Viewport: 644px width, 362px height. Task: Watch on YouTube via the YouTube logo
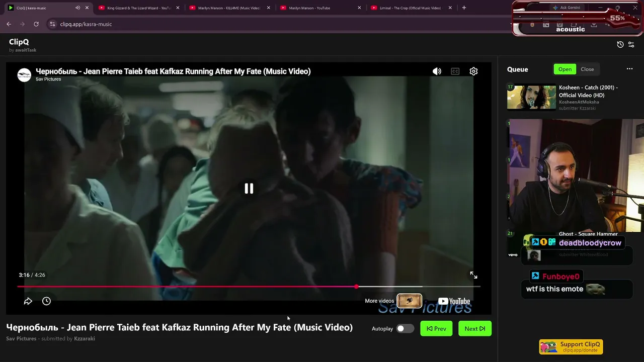pyautogui.click(x=454, y=301)
